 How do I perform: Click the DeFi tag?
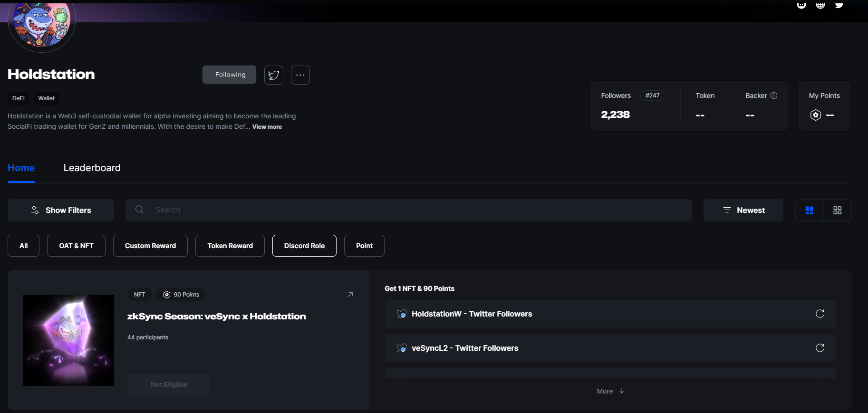[19, 98]
